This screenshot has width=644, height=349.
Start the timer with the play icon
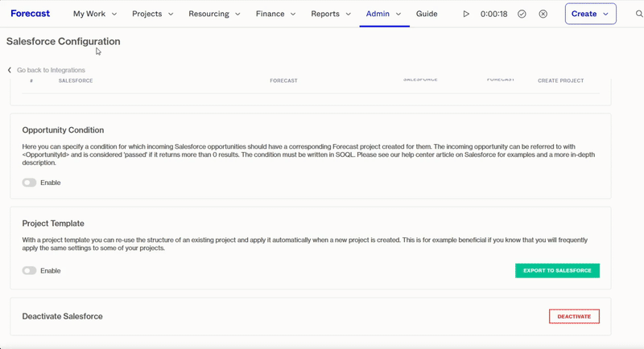[x=466, y=14]
